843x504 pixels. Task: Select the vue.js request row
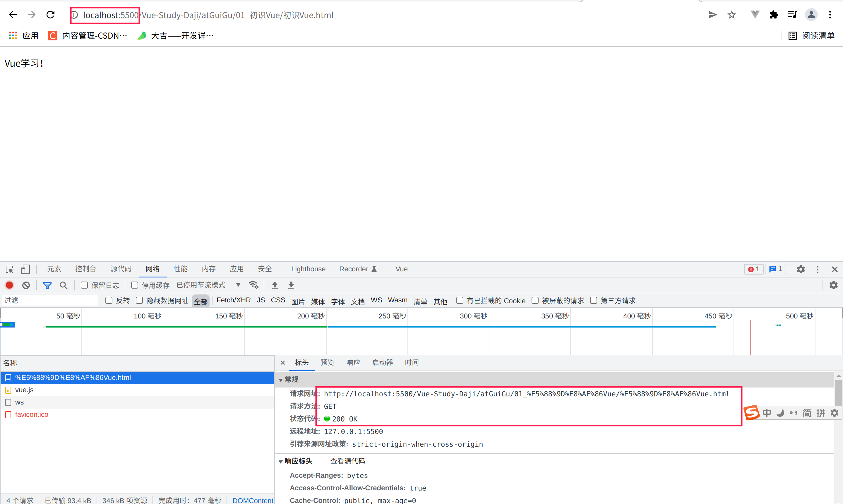(137, 390)
